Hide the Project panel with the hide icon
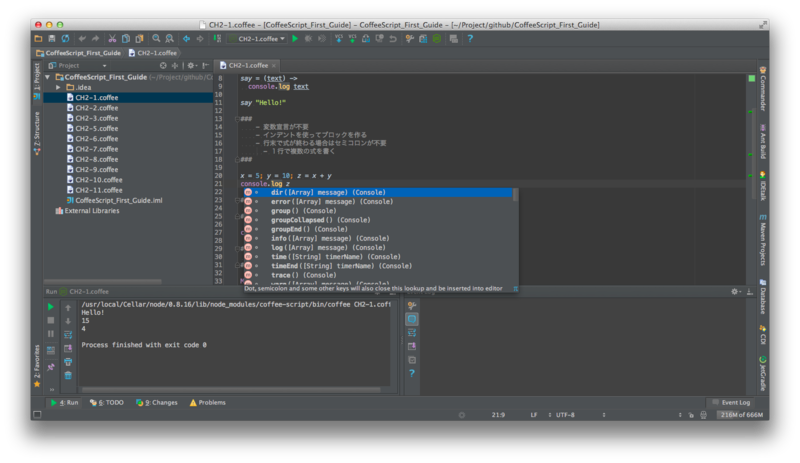 (x=205, y=65)
